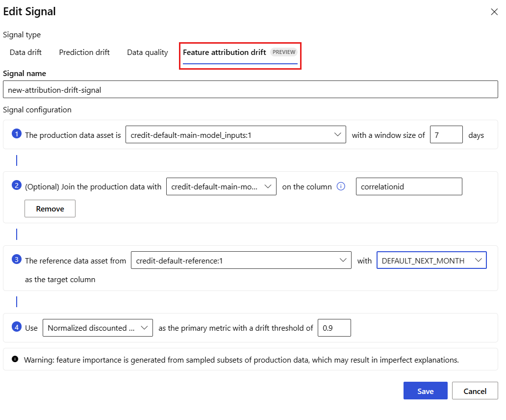Open the reference data asset dropdown
This screenshot has height=420, width=506.
(x=241, y=261)
